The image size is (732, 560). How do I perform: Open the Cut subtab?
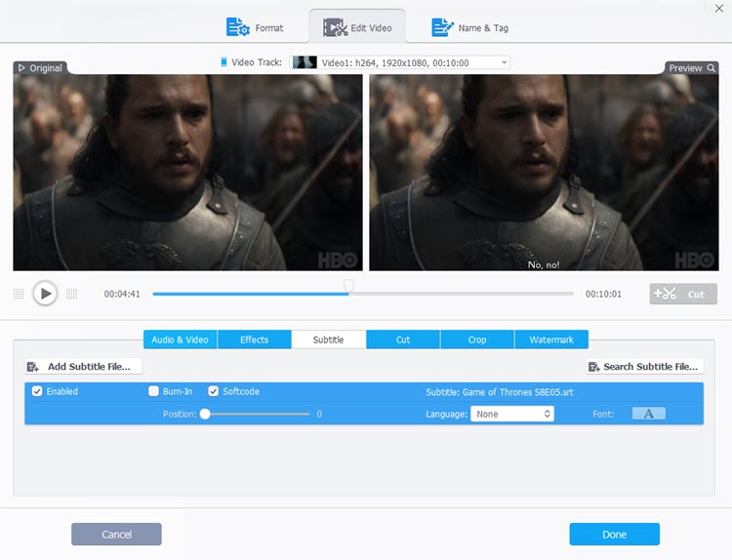[x=403, y=340]
